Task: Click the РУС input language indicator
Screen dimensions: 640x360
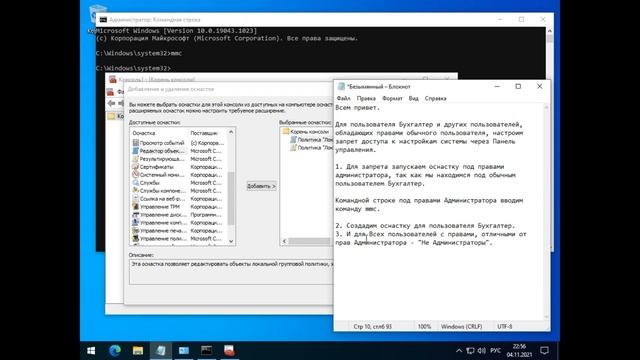Action: (496, 351)
